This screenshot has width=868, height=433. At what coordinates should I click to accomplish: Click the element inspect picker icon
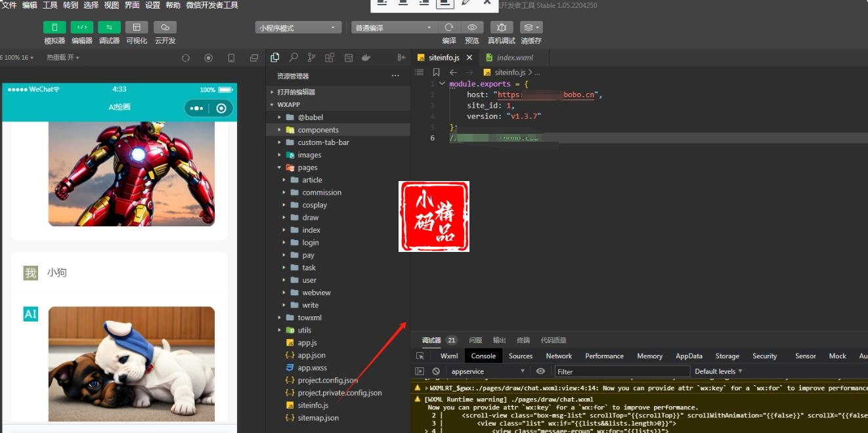(x=420, y=356)
